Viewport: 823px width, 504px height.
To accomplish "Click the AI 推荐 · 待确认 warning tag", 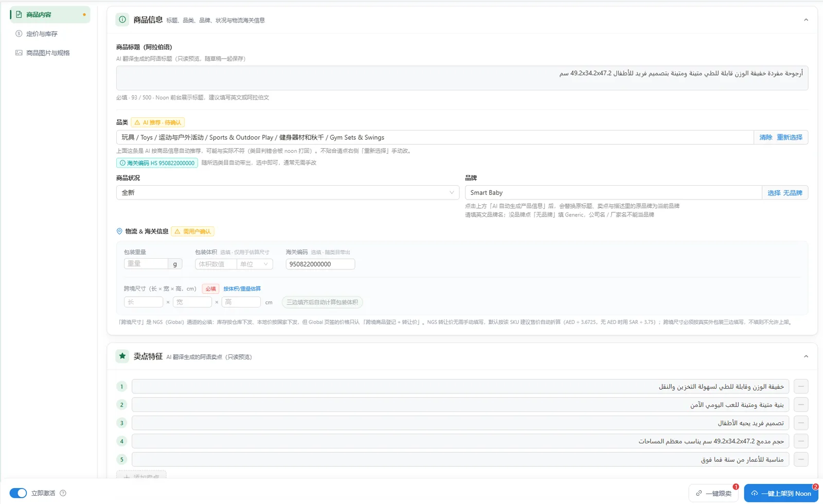I will point(158,122).
